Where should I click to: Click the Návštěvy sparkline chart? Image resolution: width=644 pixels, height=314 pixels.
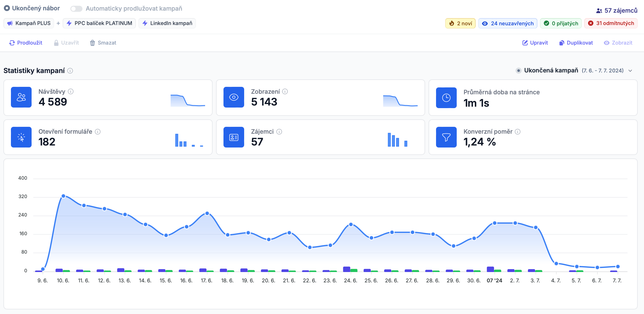tap(188, 100)
